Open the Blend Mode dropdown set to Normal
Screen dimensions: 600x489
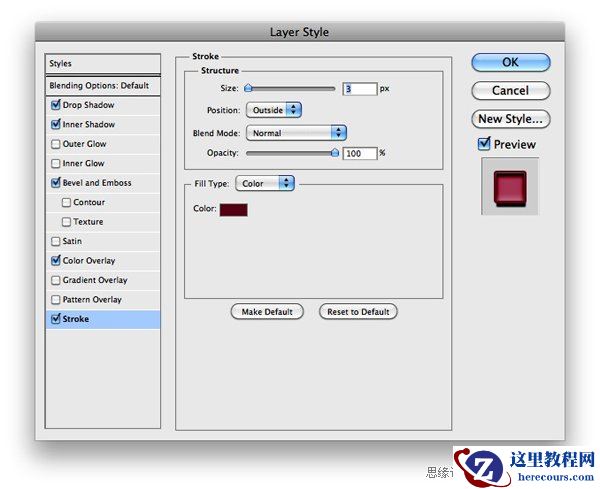tap(297, 133)
